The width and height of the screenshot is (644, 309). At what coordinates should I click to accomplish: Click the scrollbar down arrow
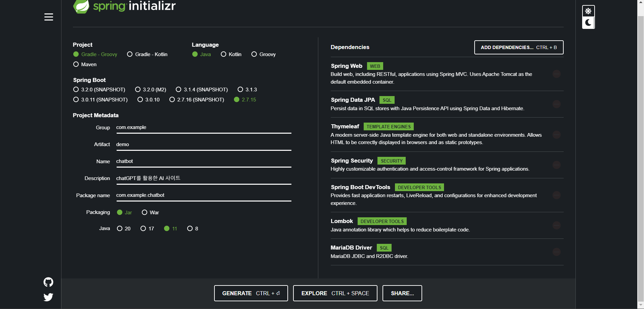[641, 305]
